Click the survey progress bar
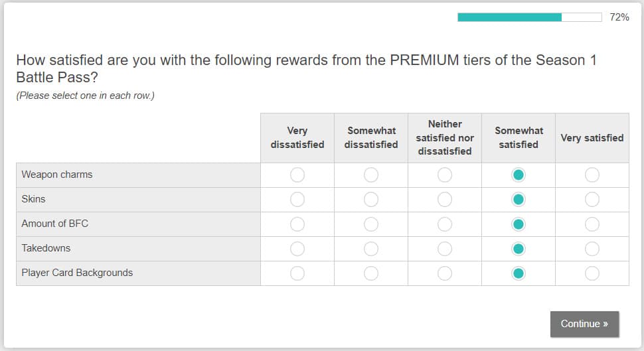Viewport: 644px width, 351px height. (x=529, y=17)
